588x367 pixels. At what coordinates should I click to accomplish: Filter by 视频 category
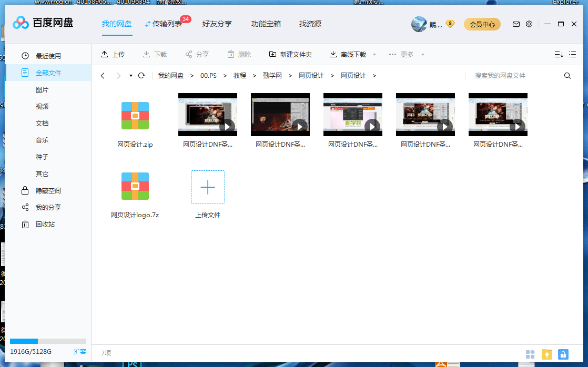42,106
